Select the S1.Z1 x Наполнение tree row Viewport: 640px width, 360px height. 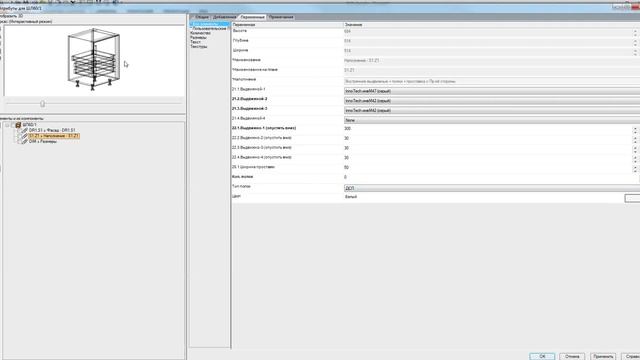click(x=54, y=136)
